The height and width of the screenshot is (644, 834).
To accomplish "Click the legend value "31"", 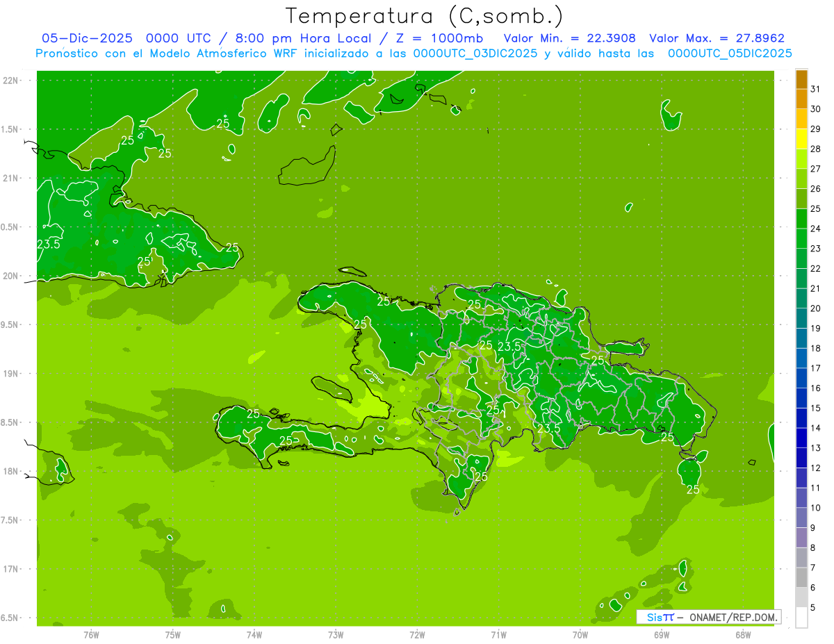I will coord(816,89).
